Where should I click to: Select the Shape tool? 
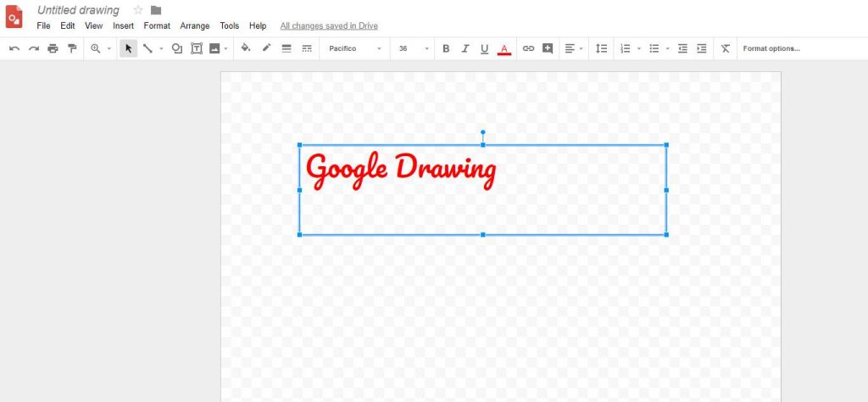(x=177, y=48)
